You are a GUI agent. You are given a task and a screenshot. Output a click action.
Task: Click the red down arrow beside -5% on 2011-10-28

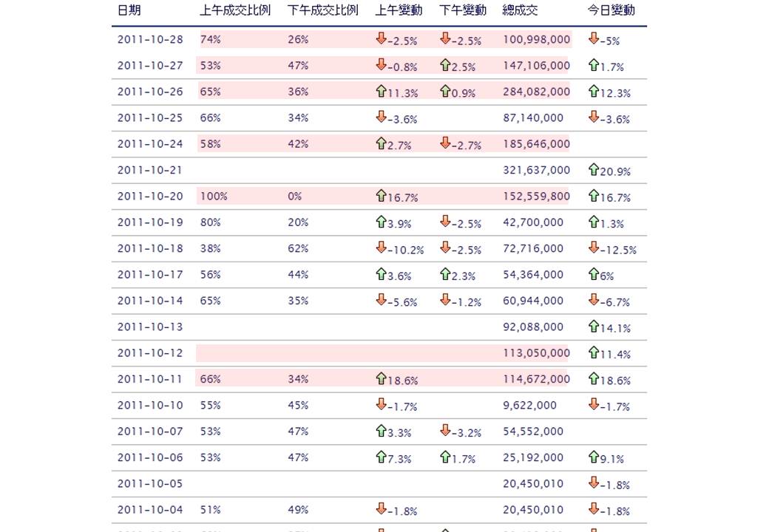[x=594, y=38]
